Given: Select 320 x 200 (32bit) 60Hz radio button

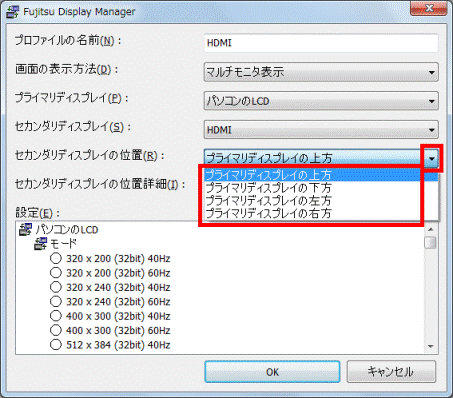Looking at the screenshot, I should point(56,273).
